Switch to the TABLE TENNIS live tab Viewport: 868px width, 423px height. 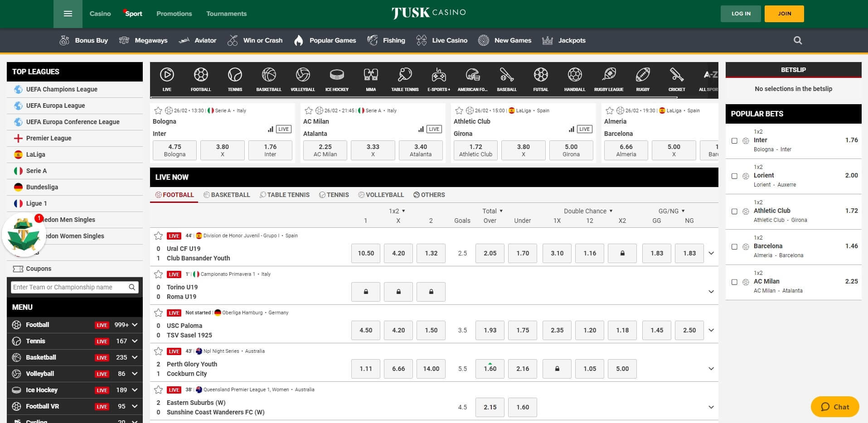point(285,195)
